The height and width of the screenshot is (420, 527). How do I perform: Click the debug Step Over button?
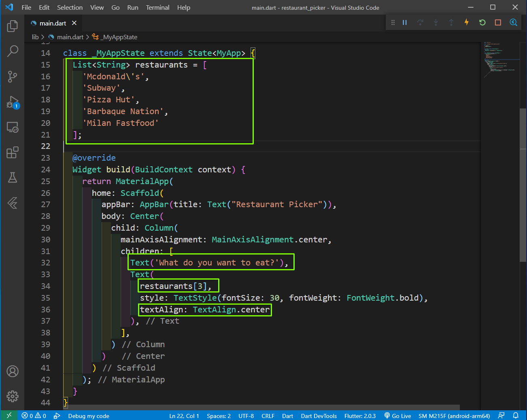(x=420, y=22)
